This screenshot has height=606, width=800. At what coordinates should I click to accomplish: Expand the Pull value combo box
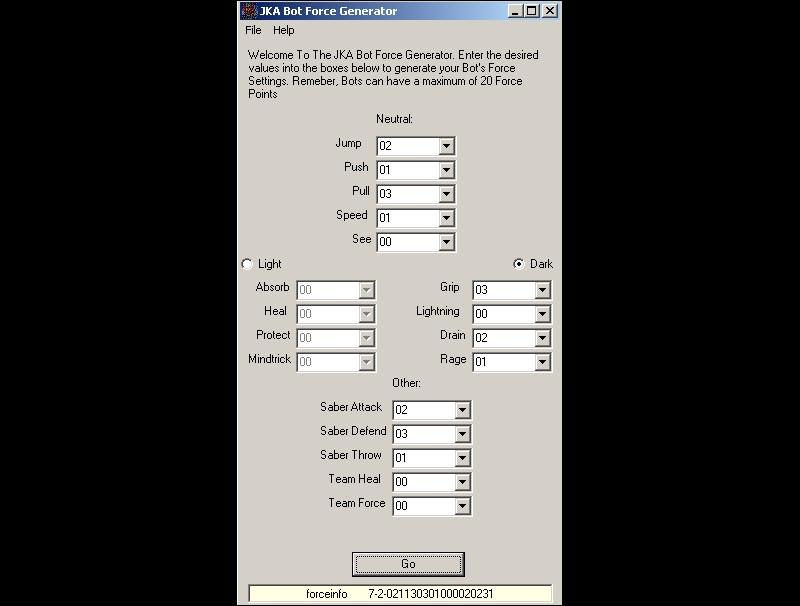click(x=446, y=194)
